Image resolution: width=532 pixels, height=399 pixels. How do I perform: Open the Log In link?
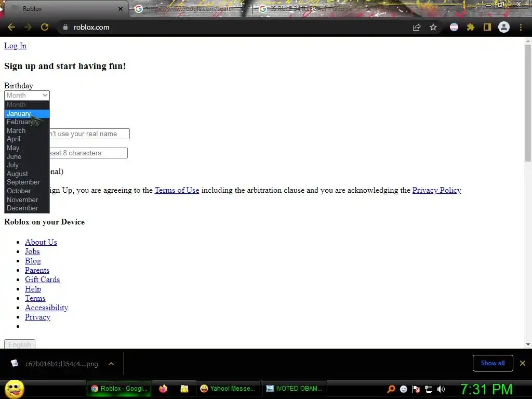point(15,46)
